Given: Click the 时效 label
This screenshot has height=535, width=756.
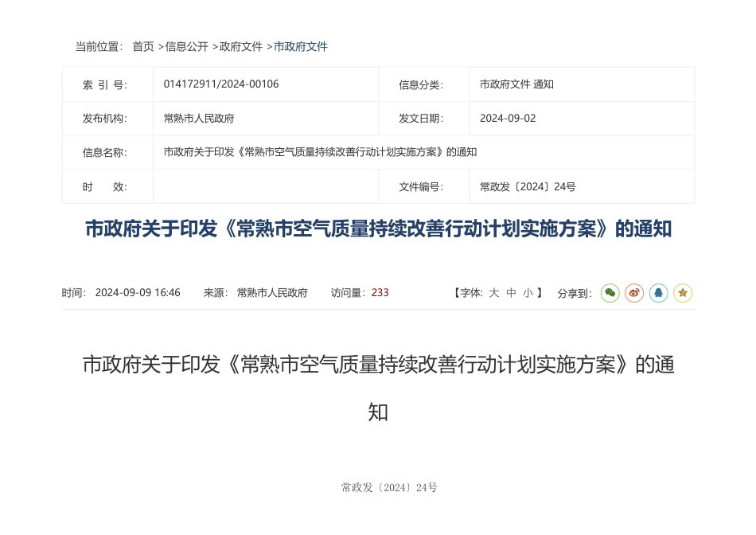Looking at the screenshot, I should [104, 187].
